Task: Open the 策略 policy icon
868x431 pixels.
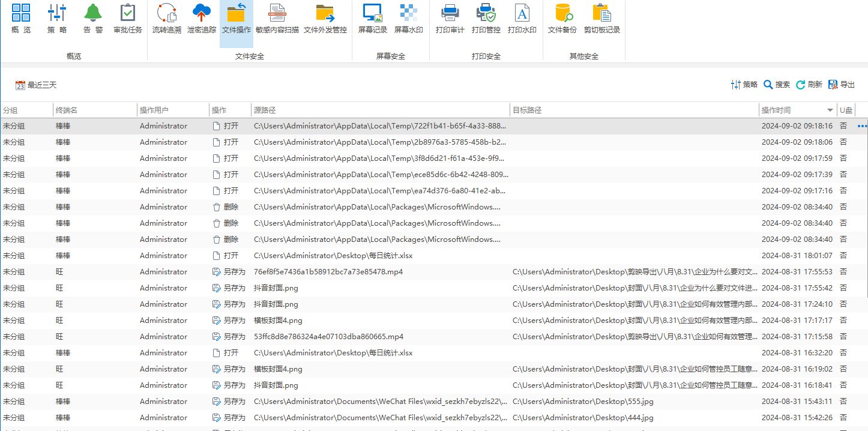Action: tap(57, 18)
